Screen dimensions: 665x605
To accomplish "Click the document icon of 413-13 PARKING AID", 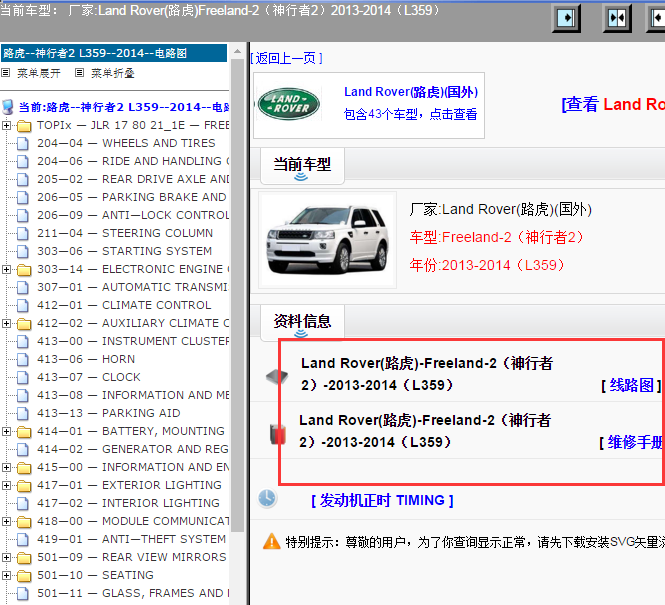I will coord(23,414).
